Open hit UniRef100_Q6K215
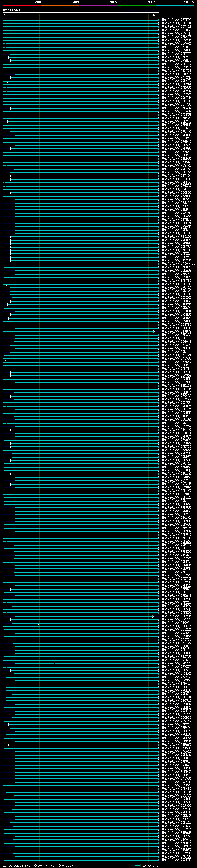 click(x=177, y=74)
